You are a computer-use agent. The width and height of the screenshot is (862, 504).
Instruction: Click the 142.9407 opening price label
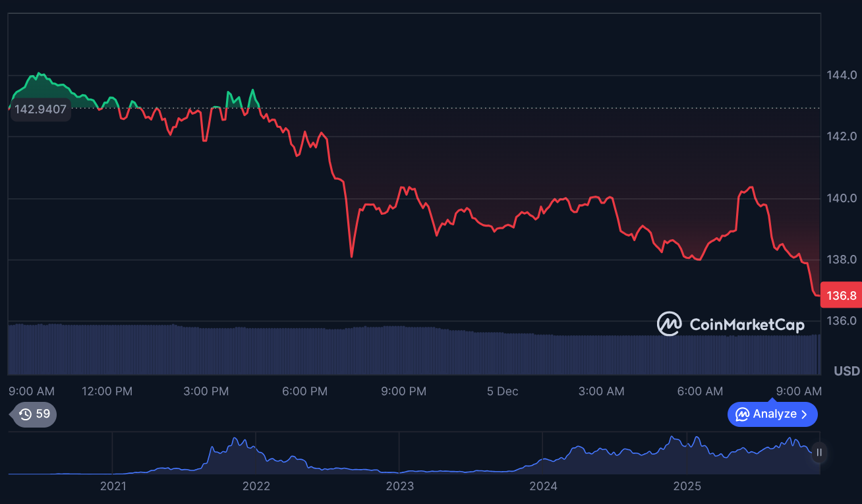click(x=40, y=109)
